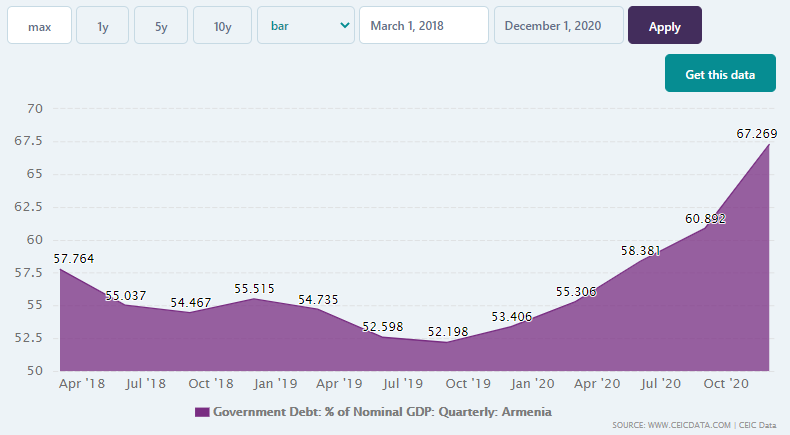Set the range to 10y
The image size is (790, 435).
222,25
